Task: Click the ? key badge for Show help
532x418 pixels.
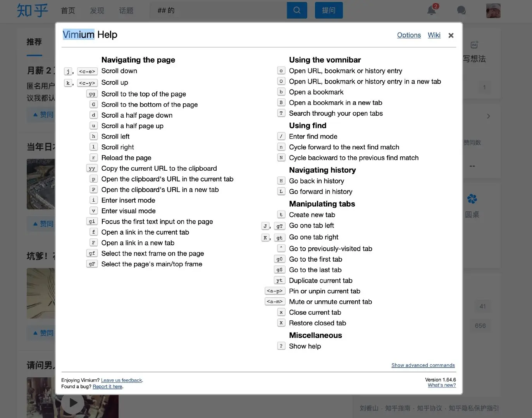Action: [281, 346]
